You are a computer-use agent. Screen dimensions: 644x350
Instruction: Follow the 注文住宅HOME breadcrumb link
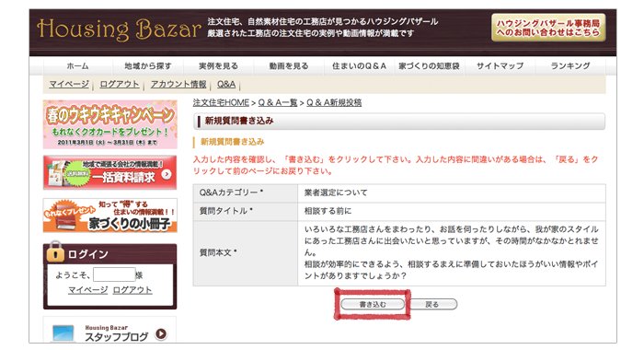[221, 102]
